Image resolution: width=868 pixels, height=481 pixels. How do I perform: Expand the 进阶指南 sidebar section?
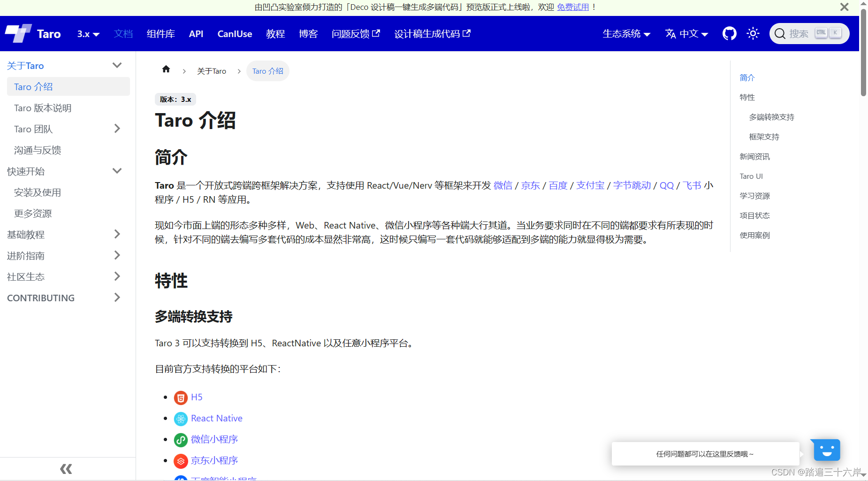[x=117, y=255]
